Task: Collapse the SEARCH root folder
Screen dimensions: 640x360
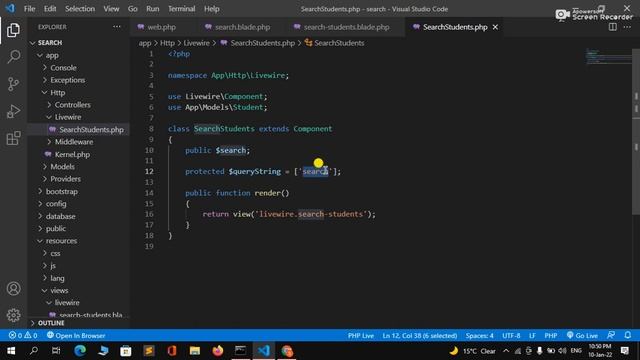Action: (50, 43)
